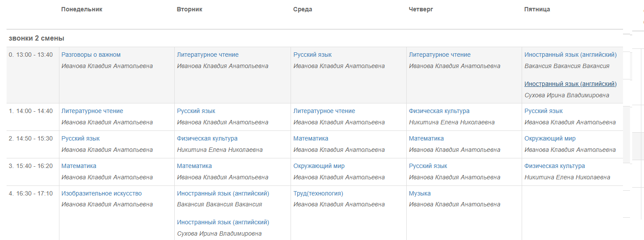Open Wednesday's Труд(технология) lesson
Viewport: 644px width, 240px height.
pyautogui.click(x=318, y=193)
